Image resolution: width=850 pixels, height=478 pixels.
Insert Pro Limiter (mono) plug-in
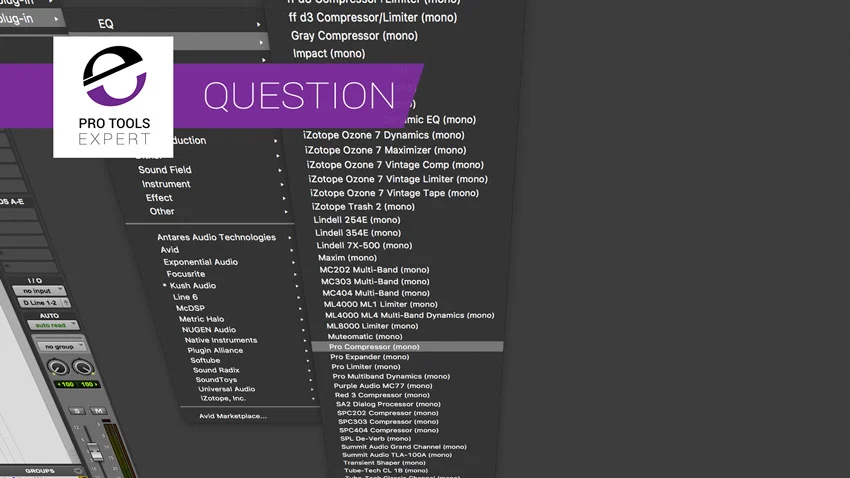366,367
